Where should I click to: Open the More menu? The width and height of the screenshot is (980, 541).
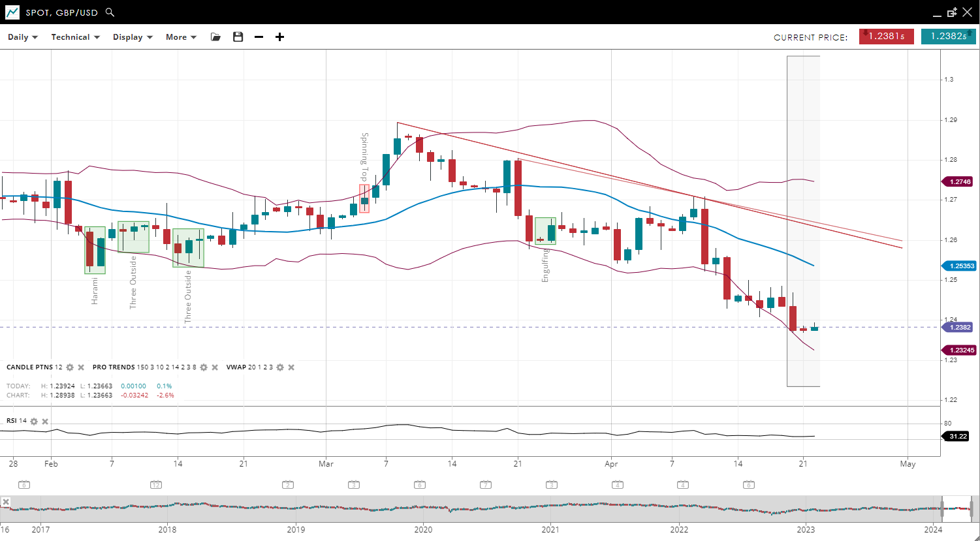click(x=181, y=37)
